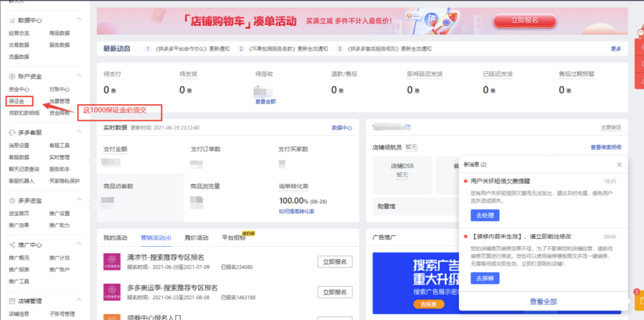Screen dimensions: 644x320
Task: Collapse the 多多进宝 section
Action: [x=79, y=199]
